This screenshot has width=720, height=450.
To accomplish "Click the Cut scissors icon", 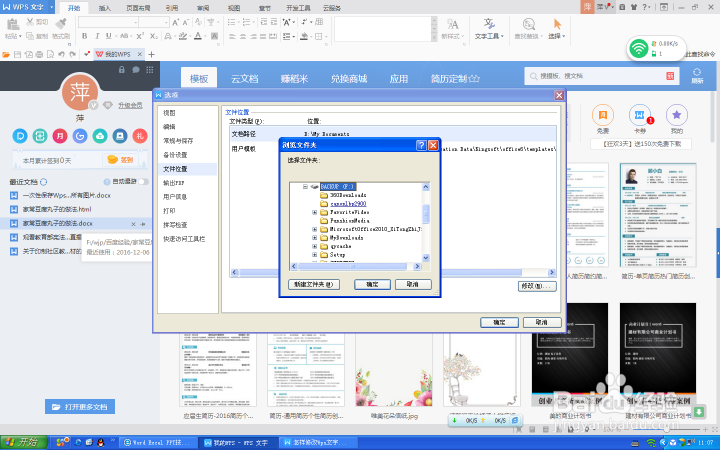I will [30, 22].
